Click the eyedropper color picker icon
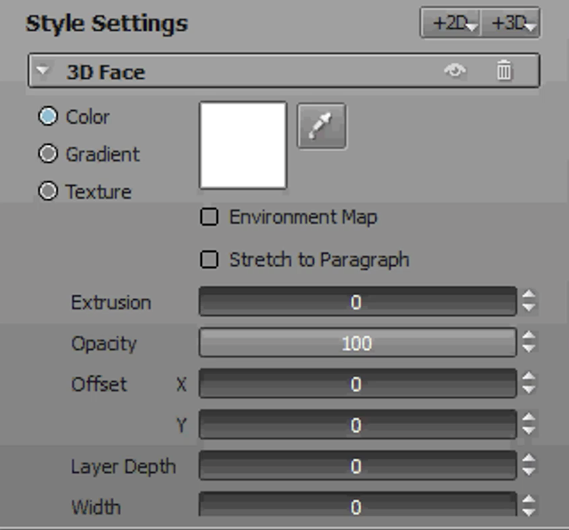This screenshot has height=530, width=569. tap(321, 126)
